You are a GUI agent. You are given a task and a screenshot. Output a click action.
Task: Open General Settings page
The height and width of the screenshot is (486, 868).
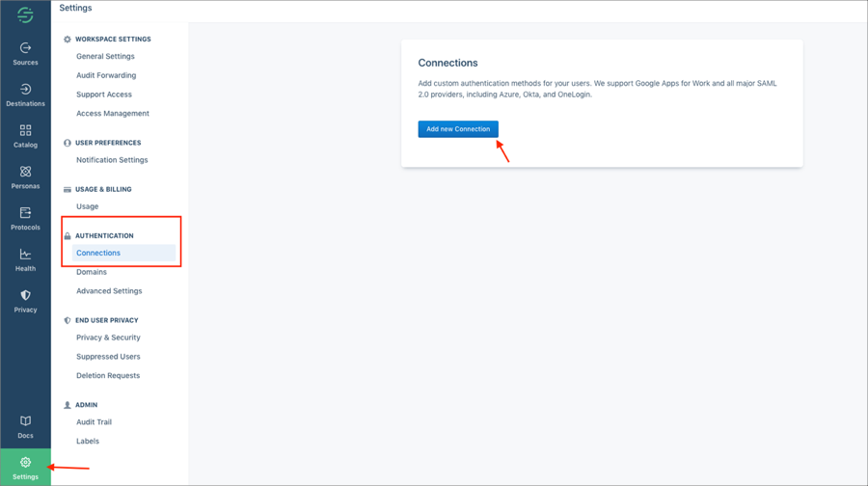click(105, 57)
